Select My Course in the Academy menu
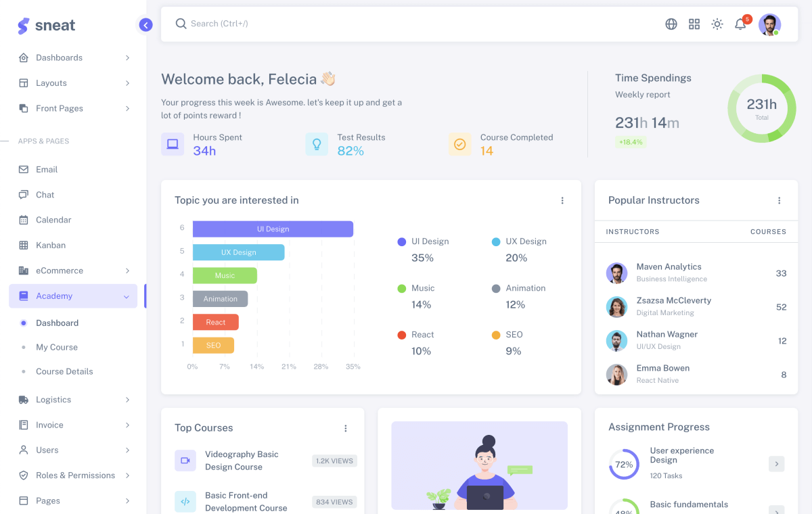812x514 pixels. click(x=57, y=347)
